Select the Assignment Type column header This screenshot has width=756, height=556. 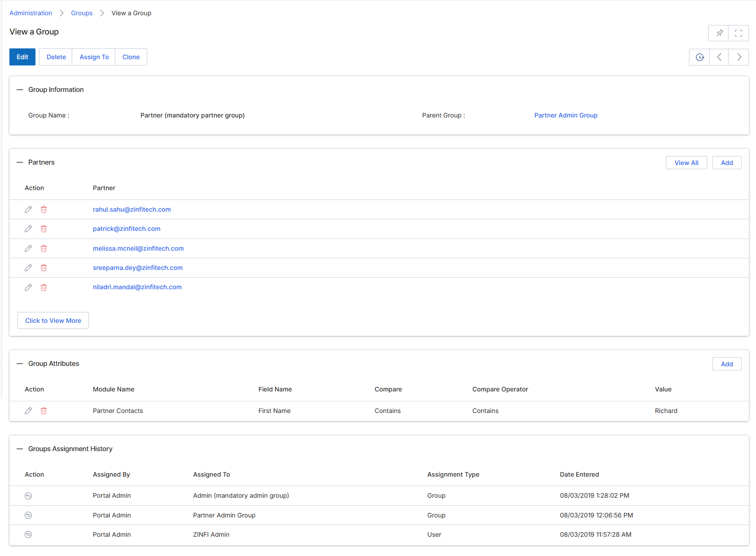(x=453, y=474)
